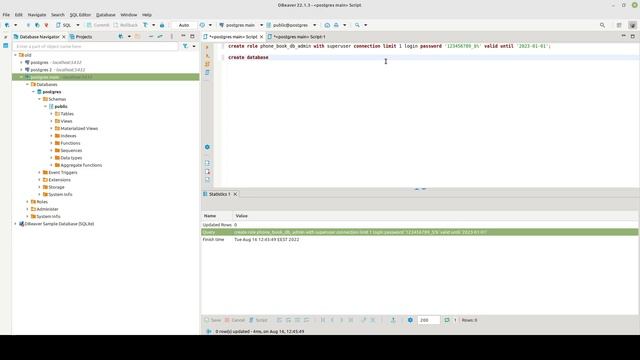Select the Indexes folder
The height and width of the screenshot is (360, 640).
point(65,136)
